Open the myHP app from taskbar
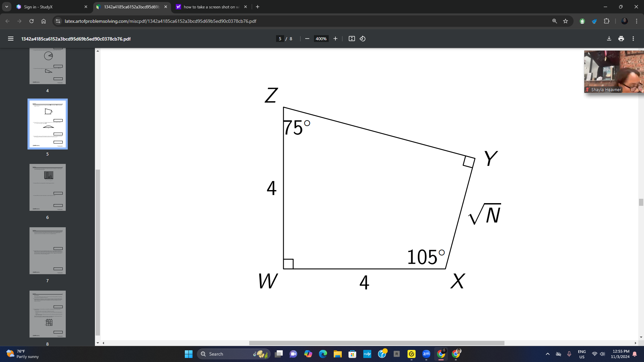The image size is (644, 362). (367, 354)
